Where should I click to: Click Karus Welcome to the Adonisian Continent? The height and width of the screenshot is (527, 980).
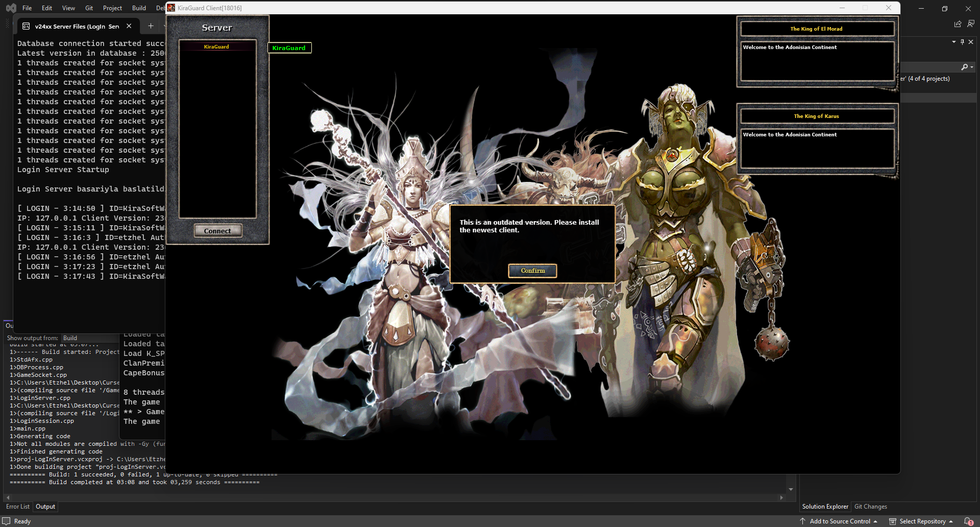pos(790,135)
